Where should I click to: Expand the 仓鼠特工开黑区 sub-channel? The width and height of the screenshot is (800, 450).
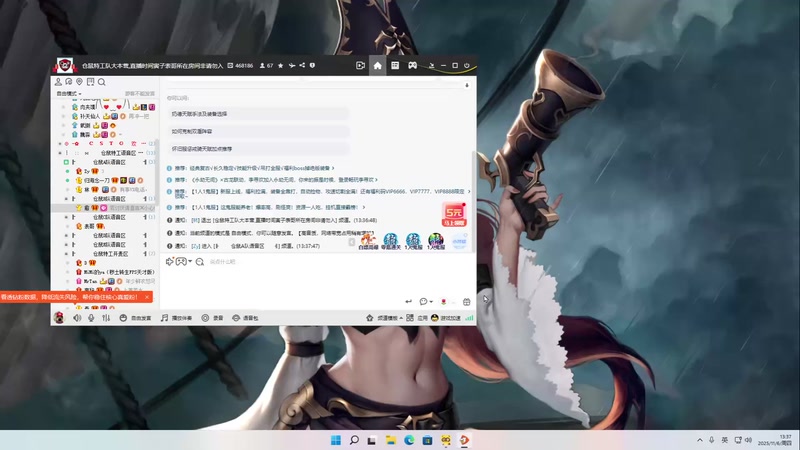click(x=67, y=254)
